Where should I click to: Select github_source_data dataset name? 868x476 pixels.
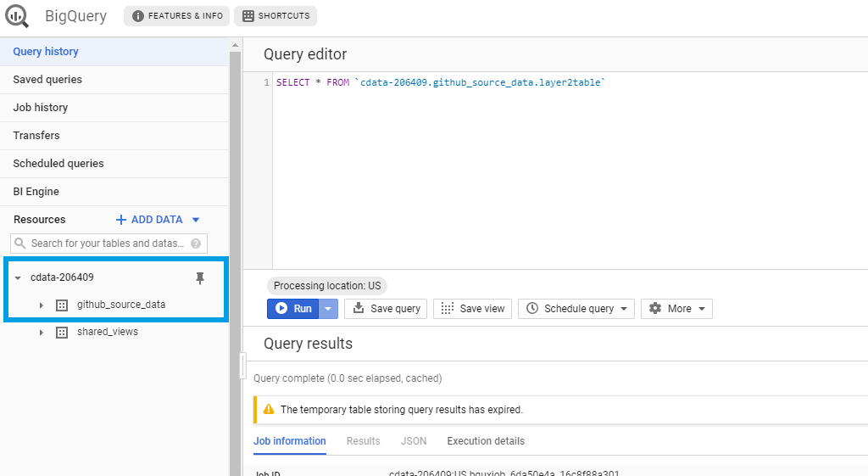121,305
